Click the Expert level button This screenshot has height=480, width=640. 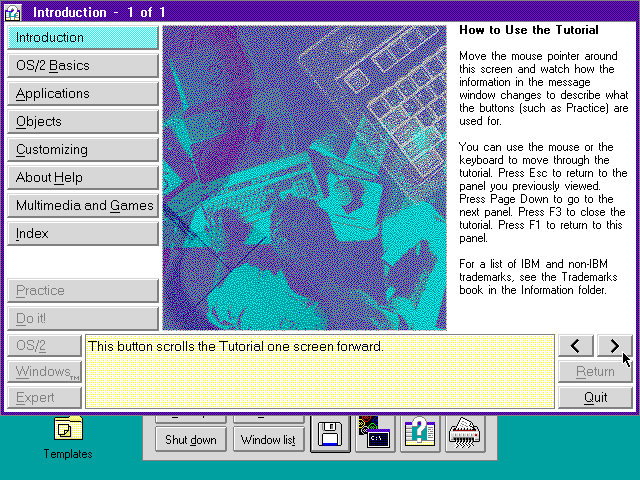point(44,397)
